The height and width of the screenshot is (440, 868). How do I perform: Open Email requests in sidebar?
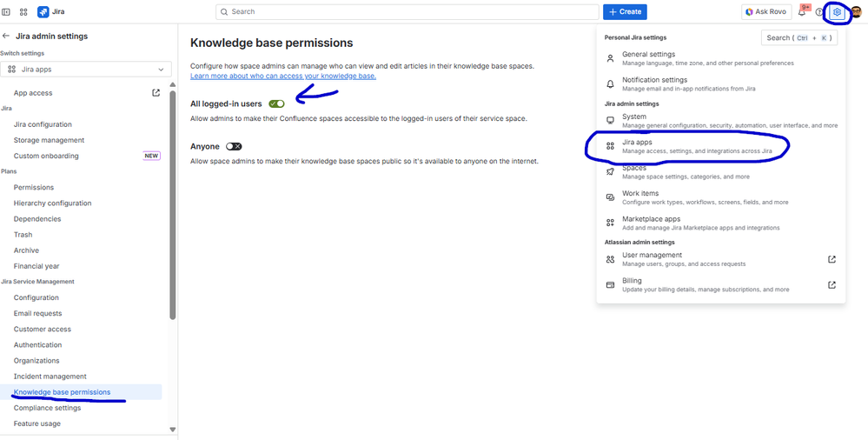coord(37,313)
